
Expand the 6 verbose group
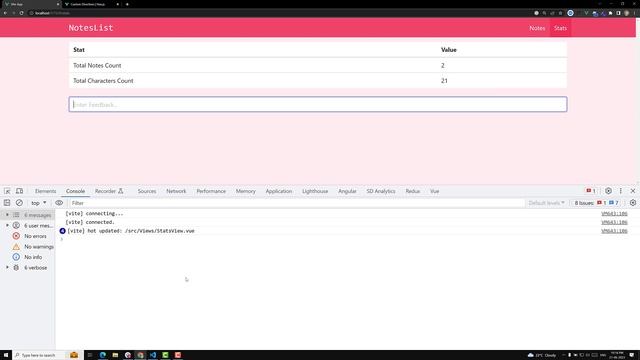point(7,268)
